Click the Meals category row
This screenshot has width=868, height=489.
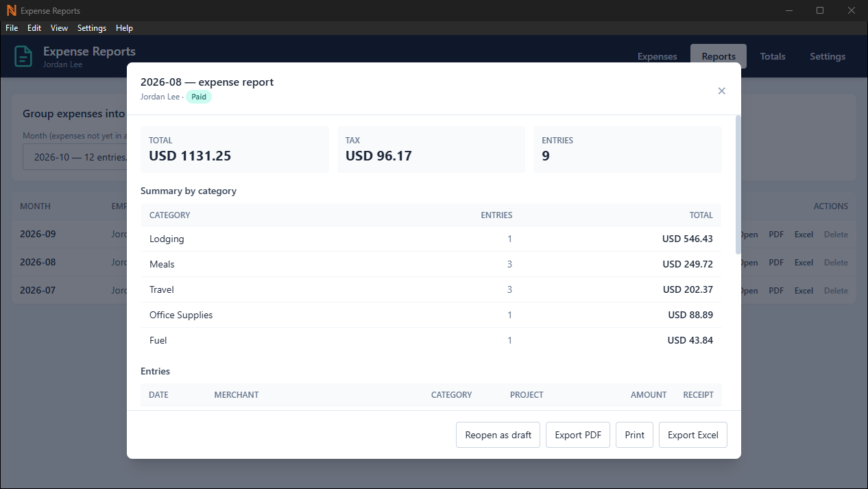[x=431, y=264]
